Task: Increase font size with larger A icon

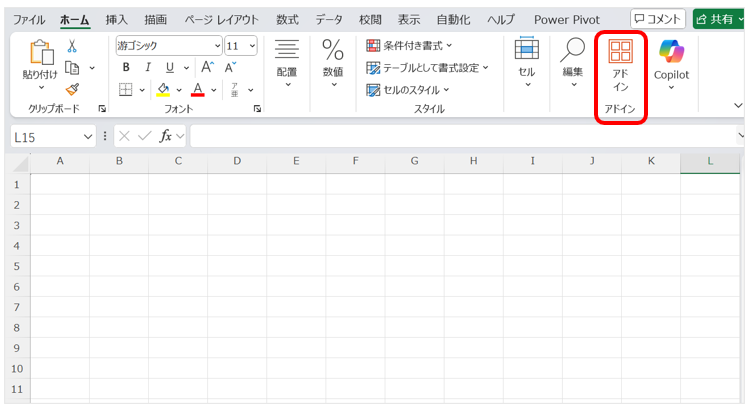Action: (207, 67)
